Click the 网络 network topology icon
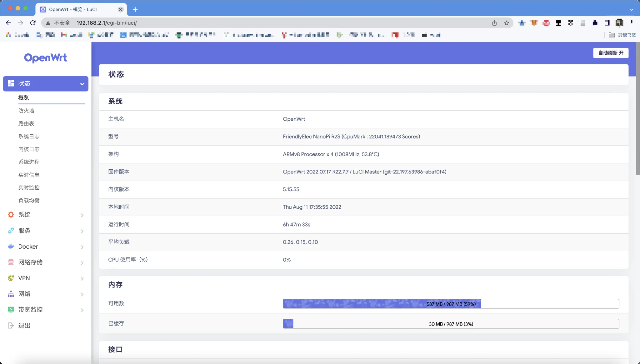 coord(11,294)
